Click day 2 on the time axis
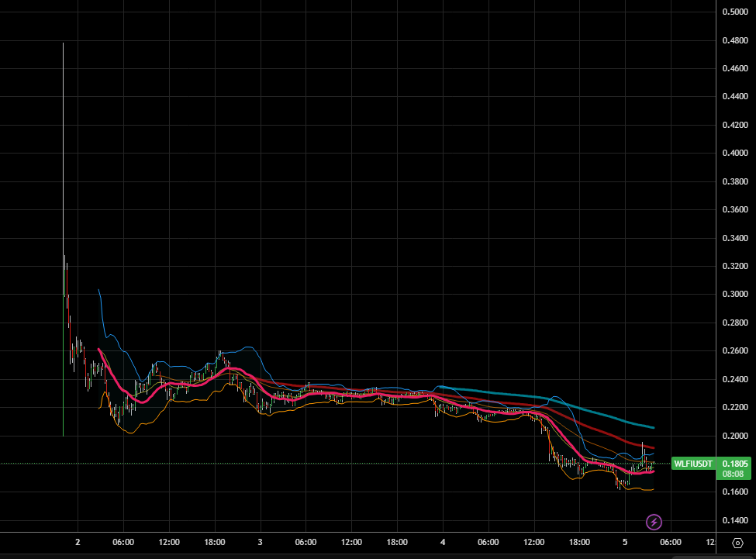The height and width of the screenshot is (559, 756). [78, 542]
